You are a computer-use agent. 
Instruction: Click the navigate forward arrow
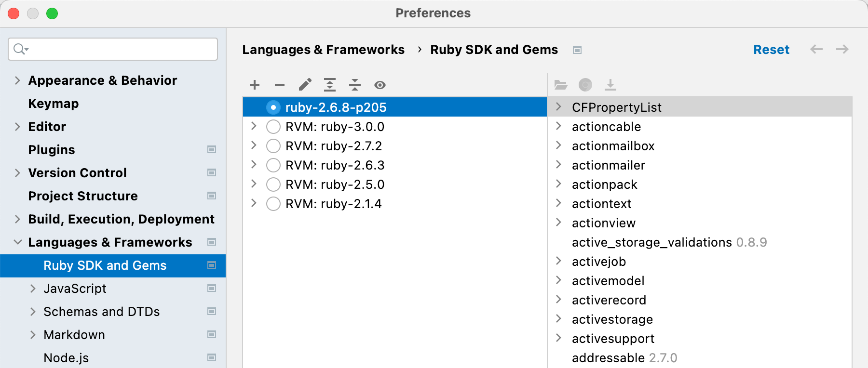tap(842, 49)
